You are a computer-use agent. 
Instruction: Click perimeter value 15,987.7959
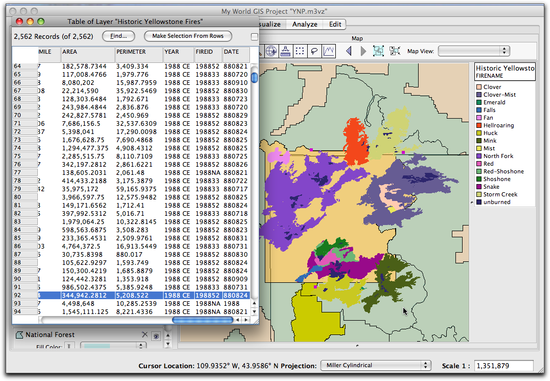click(136, 83)
